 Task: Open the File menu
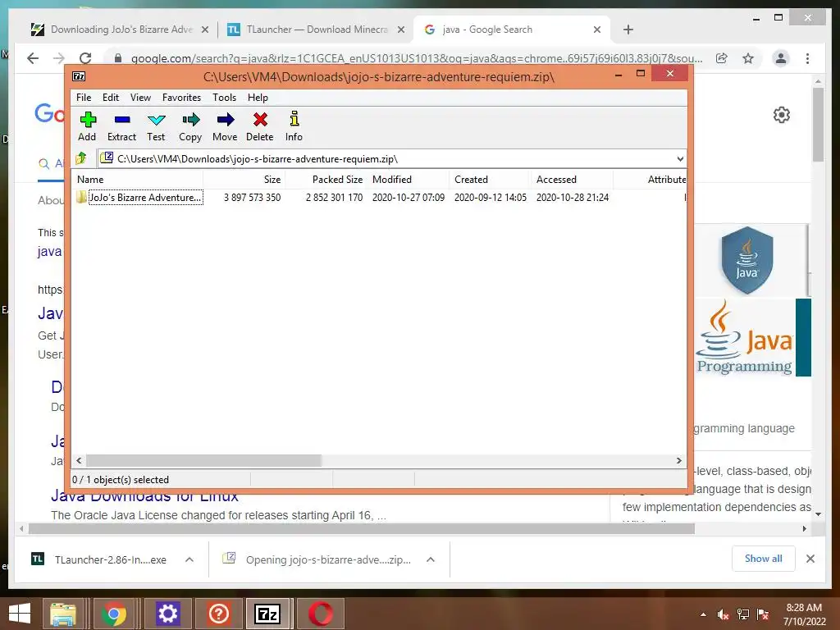pyautogui.click(x=84, y=98)
